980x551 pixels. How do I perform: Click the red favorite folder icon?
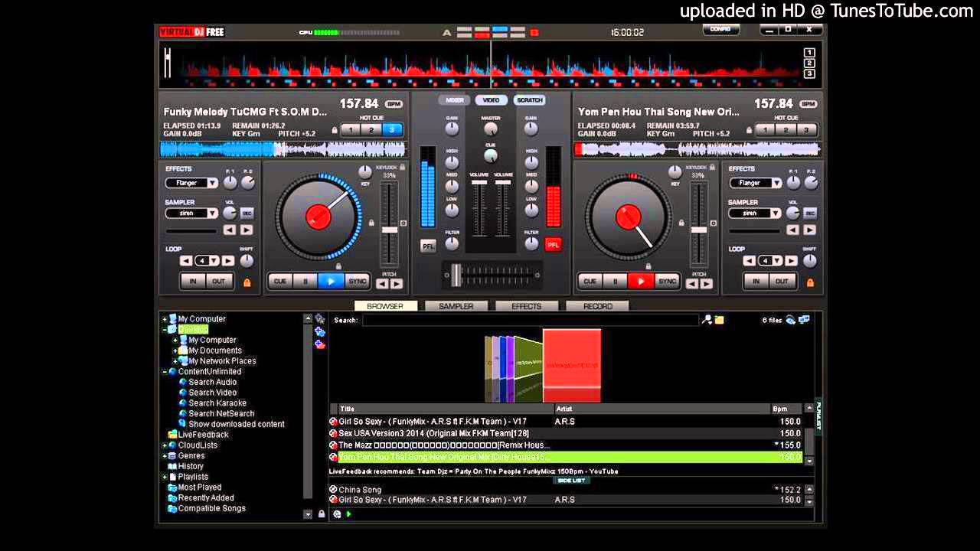[320, 344]
